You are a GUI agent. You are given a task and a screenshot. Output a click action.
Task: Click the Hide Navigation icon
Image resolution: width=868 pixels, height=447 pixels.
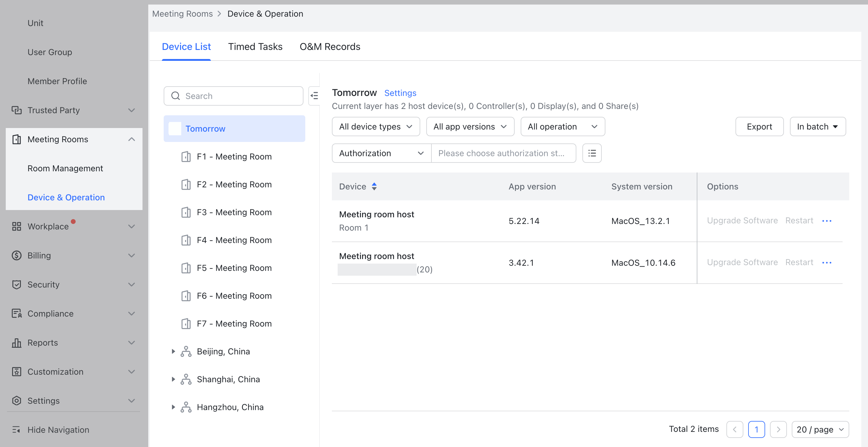pos(16,429)
